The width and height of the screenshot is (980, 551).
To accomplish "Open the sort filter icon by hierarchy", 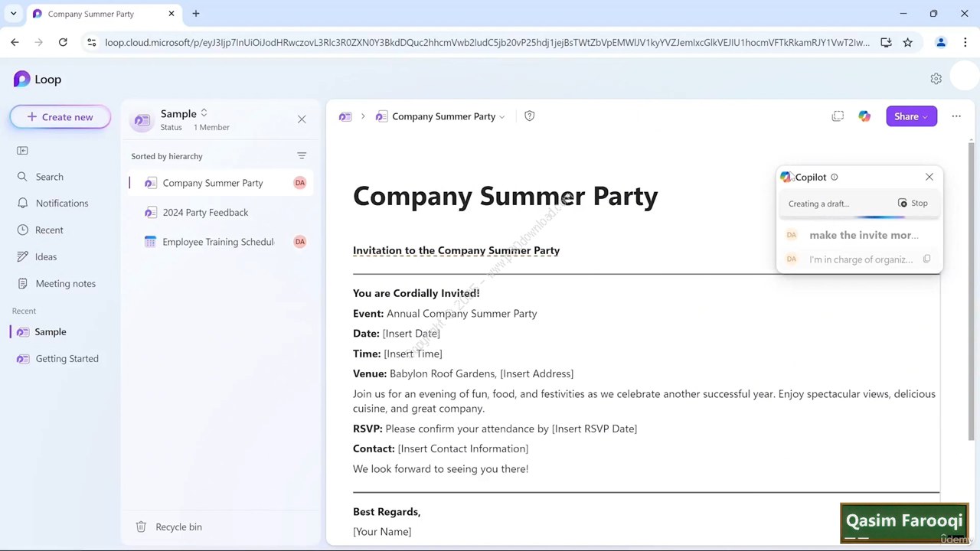I will [x=302, y=155].
